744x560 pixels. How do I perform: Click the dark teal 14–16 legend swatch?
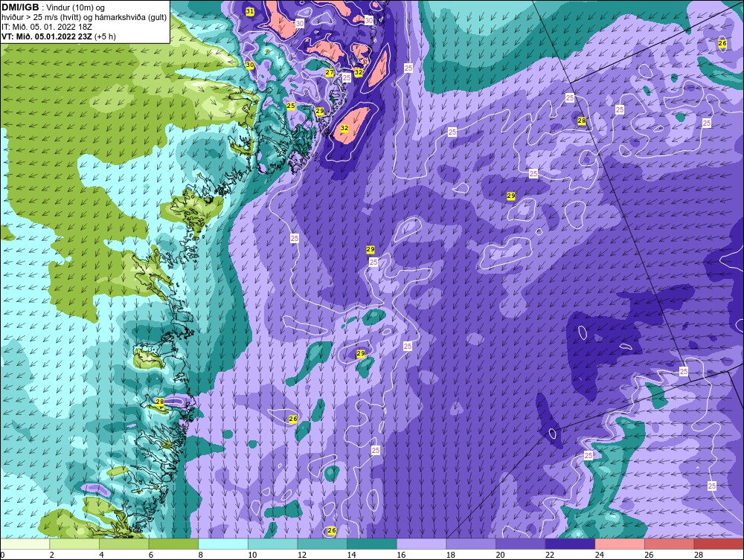click(x=372, y=544)
